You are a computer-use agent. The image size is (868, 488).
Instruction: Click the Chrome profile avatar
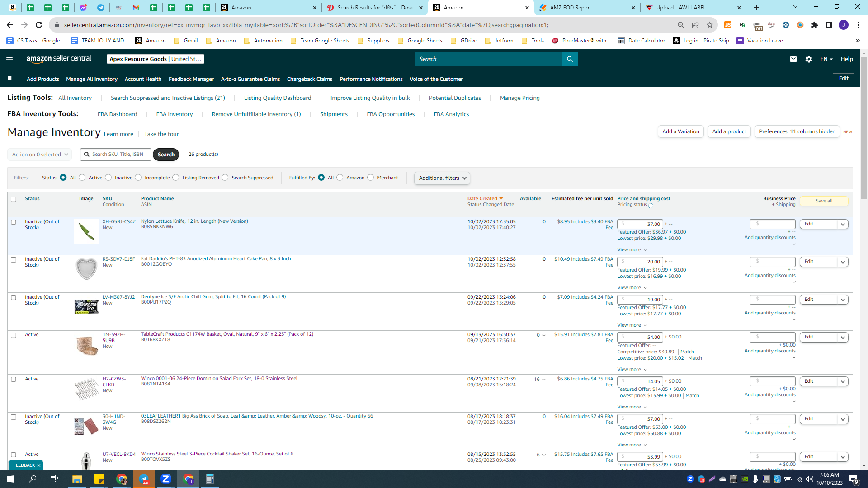pyautogui.click(x=844, y=25)
